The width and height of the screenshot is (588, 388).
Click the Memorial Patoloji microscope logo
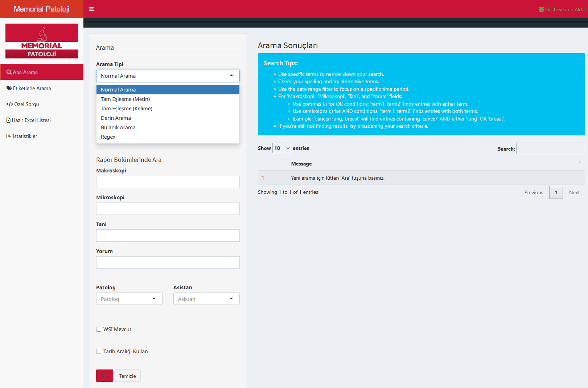42,41
